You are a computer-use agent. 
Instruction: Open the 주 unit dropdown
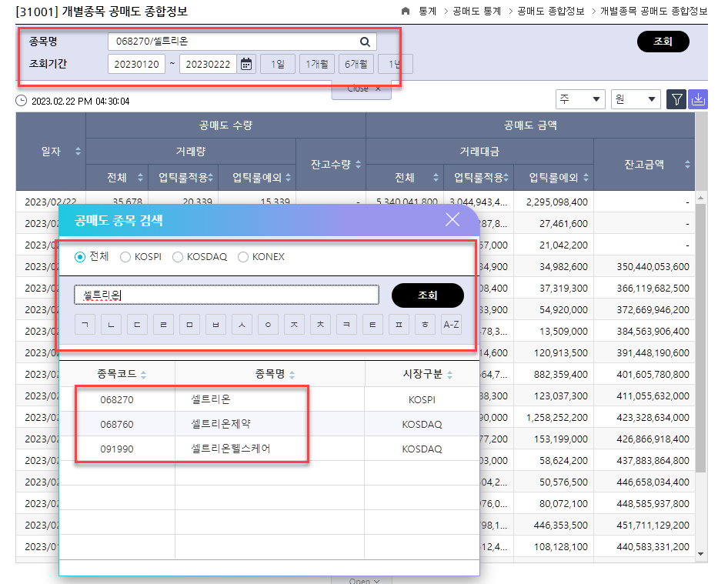(x=580, y=100)
